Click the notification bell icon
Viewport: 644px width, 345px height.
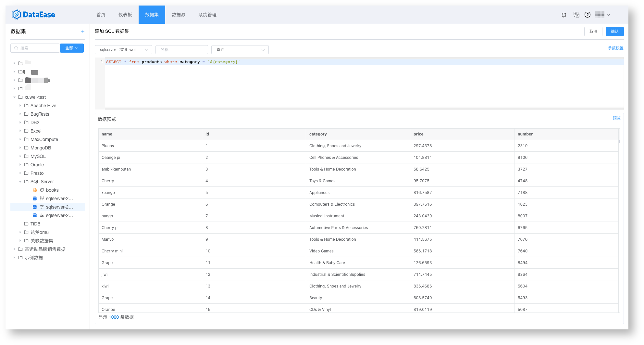[564, 15]
